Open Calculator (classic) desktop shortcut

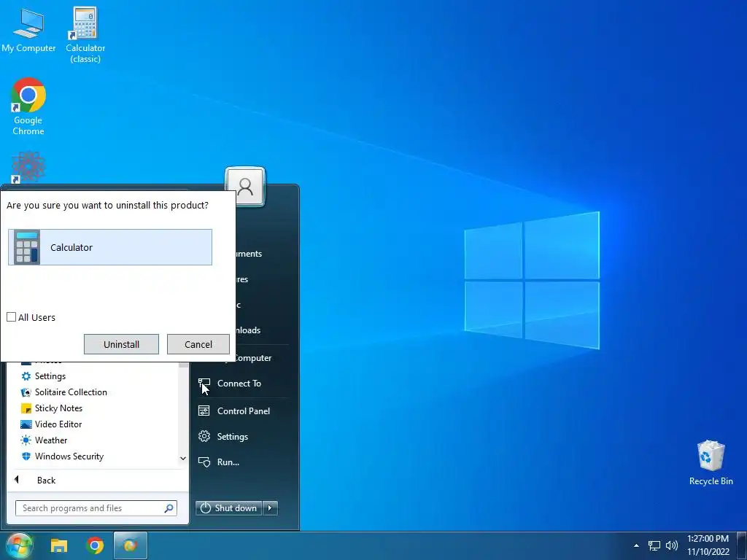[x=85, y=35]
